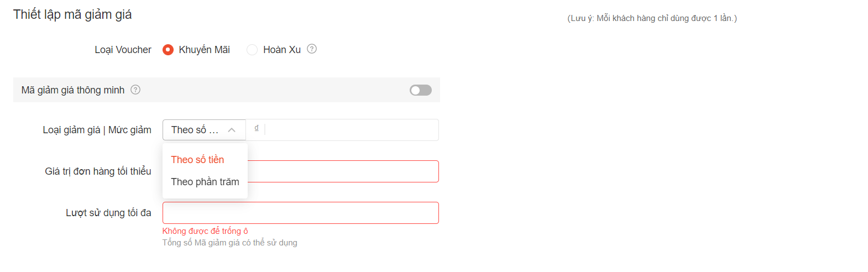Click the Mức giảm amount input box
The width and height of the screenshot is (868, 272).
(x=351, y=130)
